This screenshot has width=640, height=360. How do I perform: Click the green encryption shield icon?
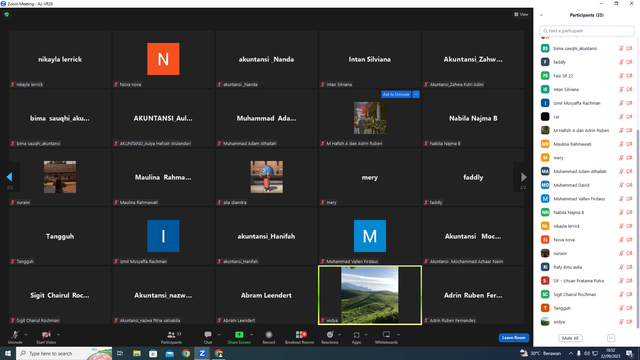[7, 14]
